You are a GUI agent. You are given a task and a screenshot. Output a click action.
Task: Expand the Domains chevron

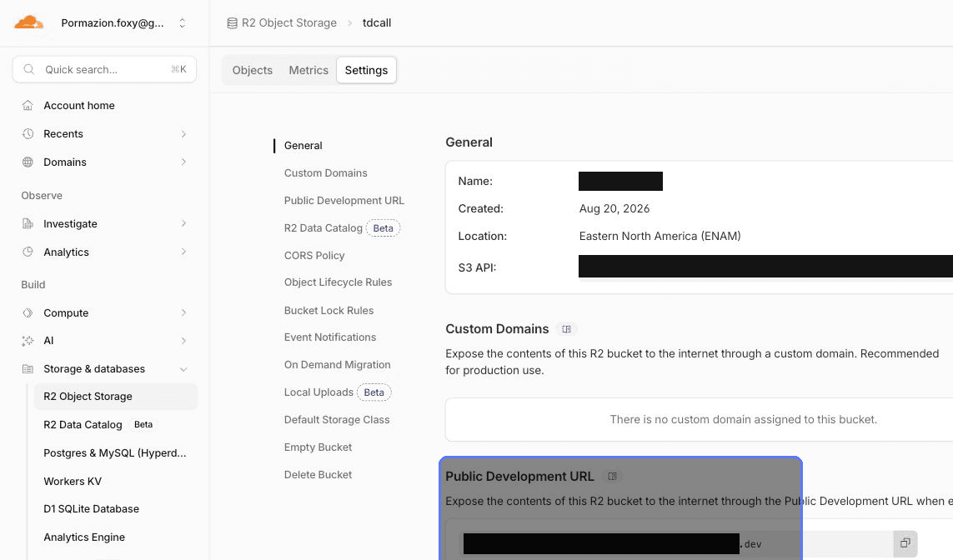pos(183,162)
